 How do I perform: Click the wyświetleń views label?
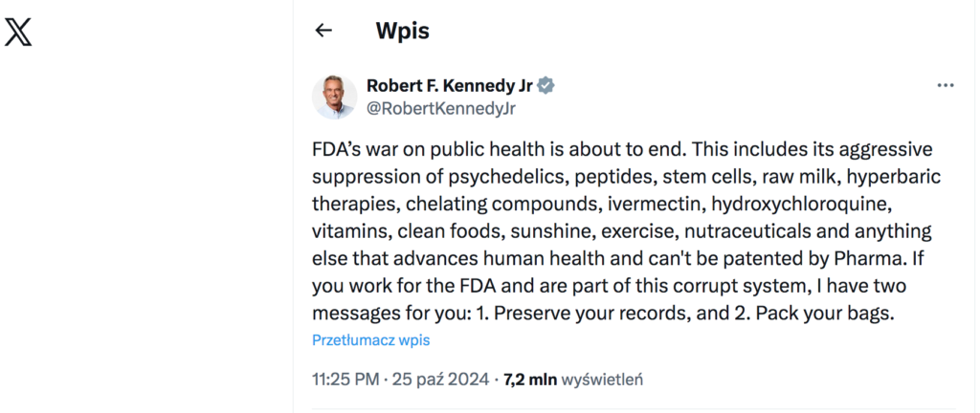[602, 380]
